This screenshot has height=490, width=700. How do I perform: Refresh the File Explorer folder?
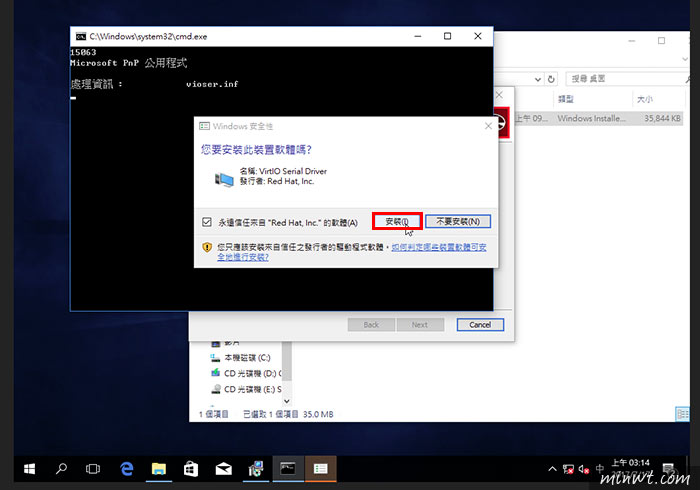551,79
